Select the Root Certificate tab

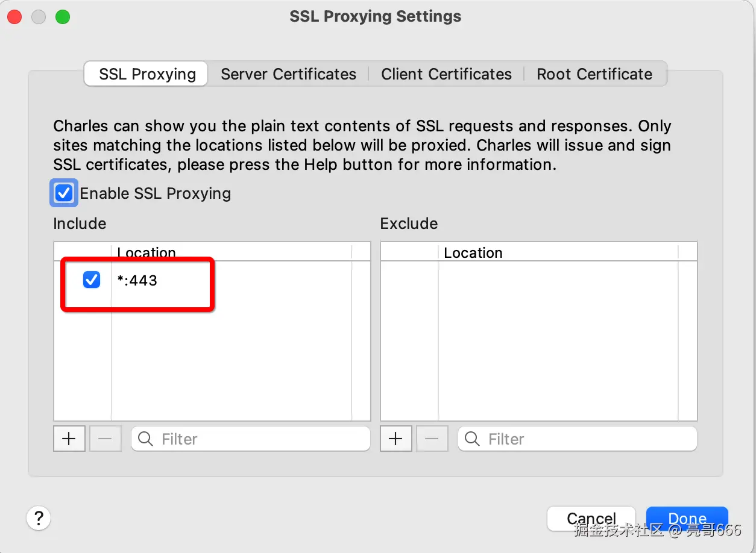coord(594,74)
